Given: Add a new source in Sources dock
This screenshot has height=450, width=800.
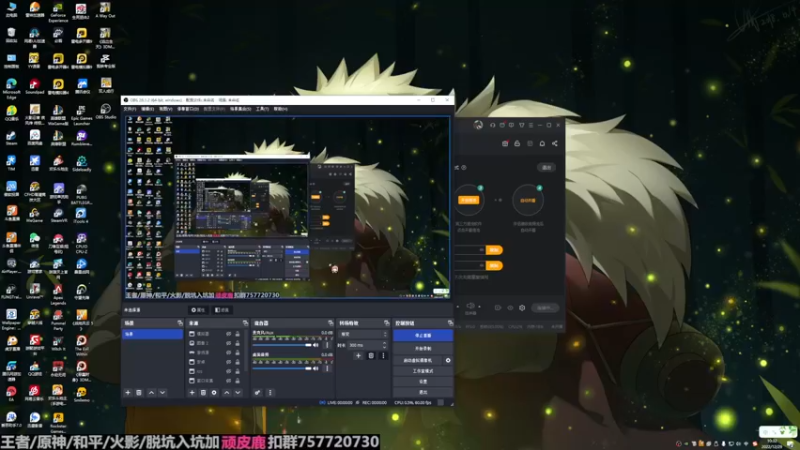Looking at the screenshot, I should [x=192, y=392].
